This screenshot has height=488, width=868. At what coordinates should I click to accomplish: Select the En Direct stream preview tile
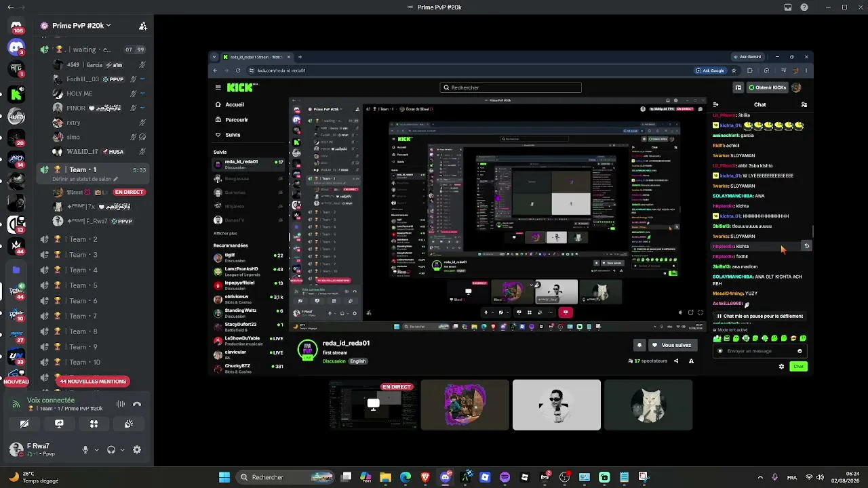click(373, 405)
